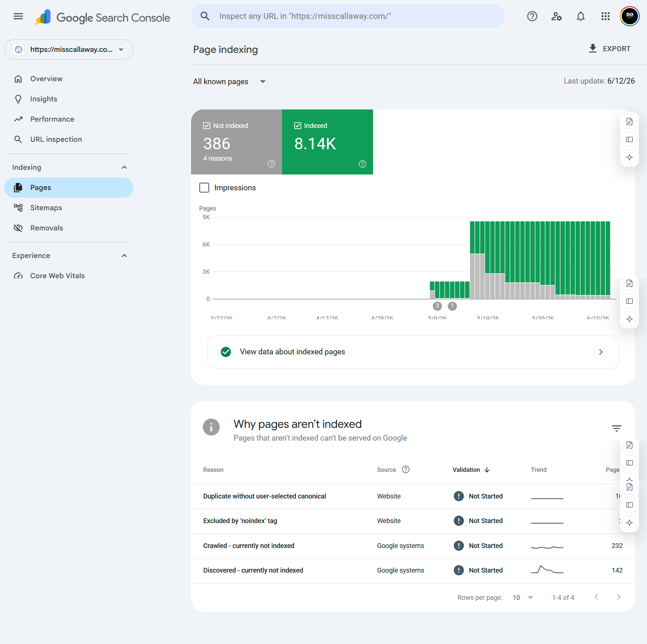Click sparkle icon beside Not indexed card
Screen dimensions: 647x644
coord(629,157)
